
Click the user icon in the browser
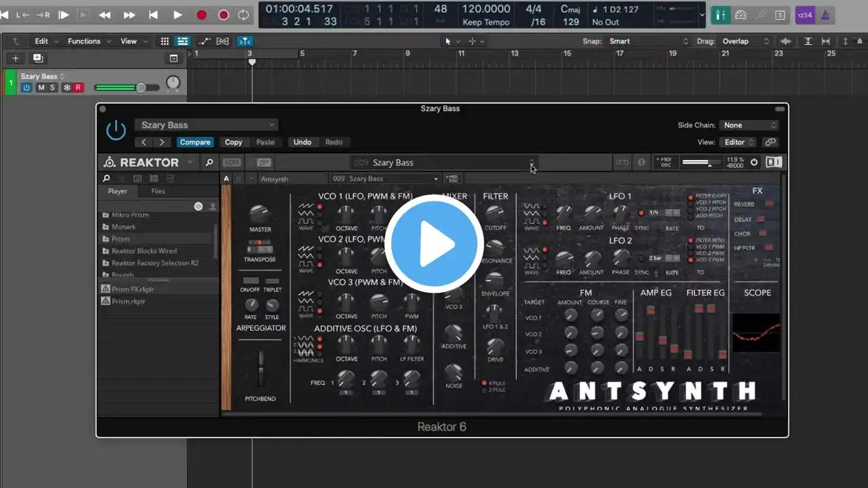click(x=213, y=206)
